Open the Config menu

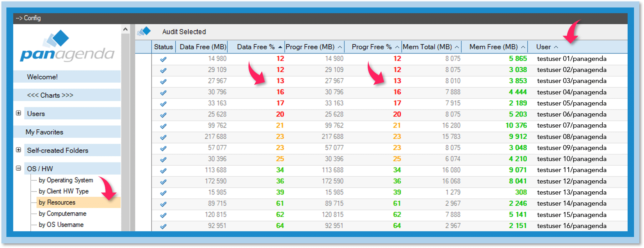click(29, 18)
